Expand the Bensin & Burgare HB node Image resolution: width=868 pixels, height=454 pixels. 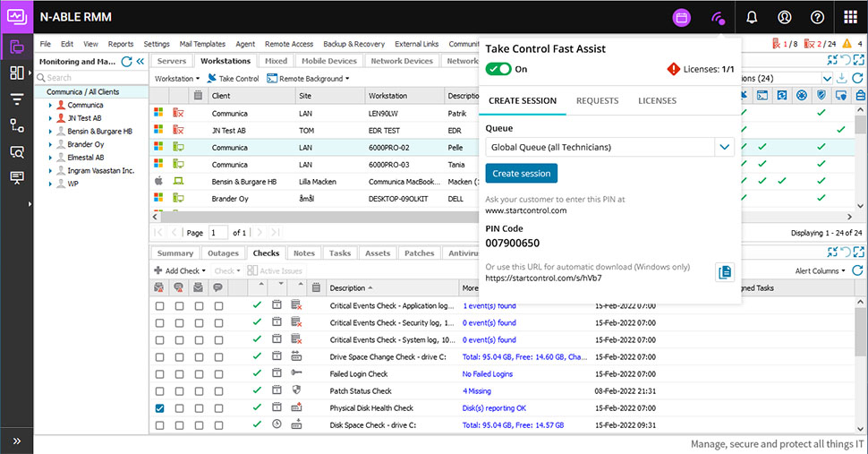click(50, 132)
